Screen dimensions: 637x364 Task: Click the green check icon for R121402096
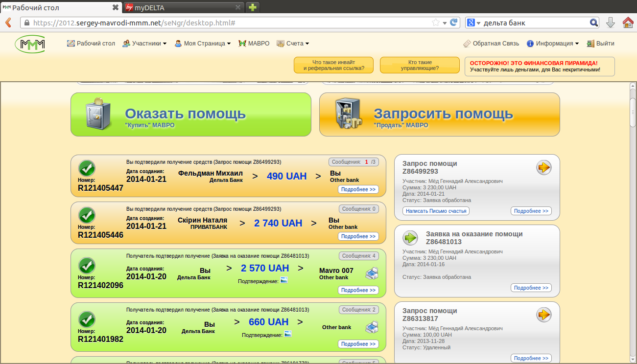87,266
